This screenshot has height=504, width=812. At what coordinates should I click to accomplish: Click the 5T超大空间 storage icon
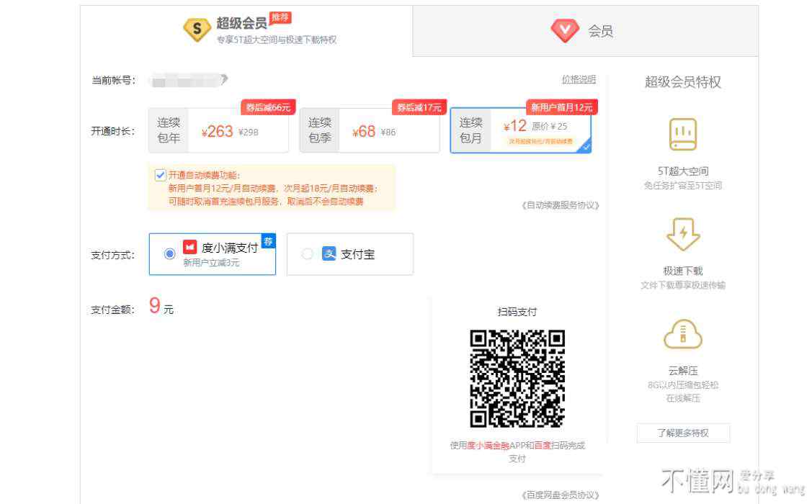coord(682,134)
